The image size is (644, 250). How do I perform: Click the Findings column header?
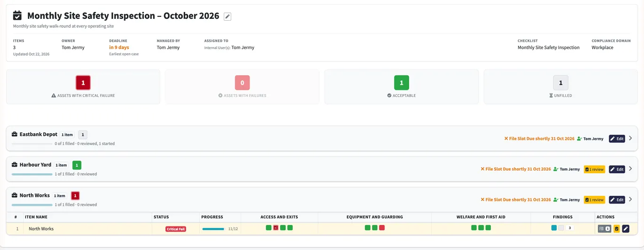coord(563,217)
